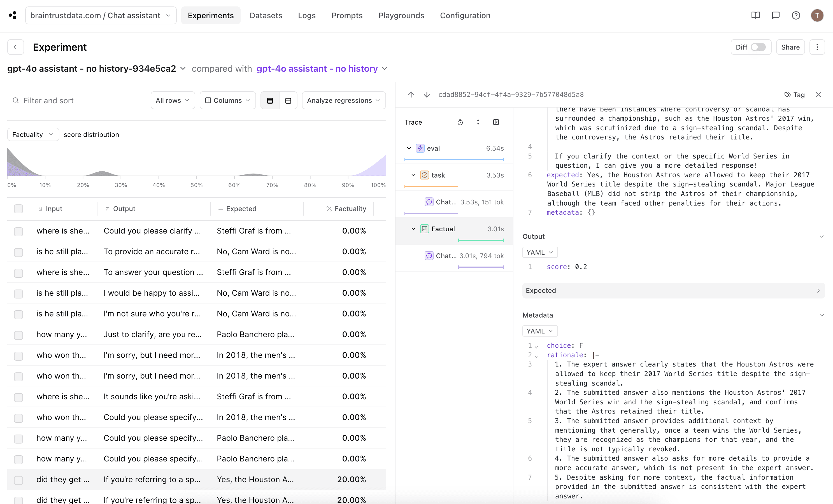
Task: Go to previous row with up arrow
Action: click(411, 95)
